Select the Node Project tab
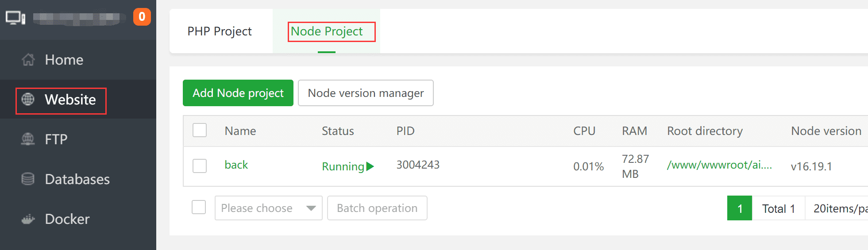 pos(327,31)
